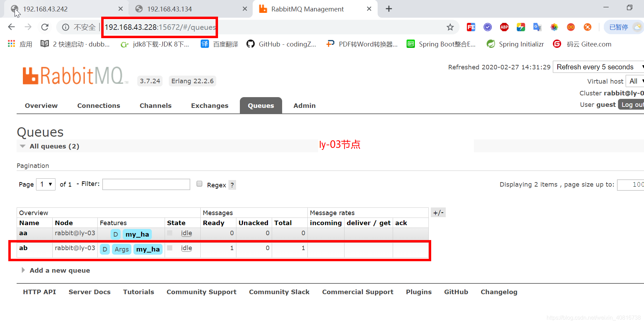Screen dimensions: 644x324
Task: Open the Changelog link
Action: pyautogui.click(x=499, y=292)
